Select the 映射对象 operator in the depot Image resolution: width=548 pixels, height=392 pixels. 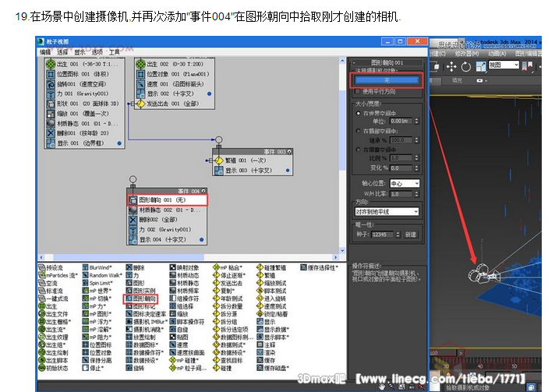(x=184, y=267)
